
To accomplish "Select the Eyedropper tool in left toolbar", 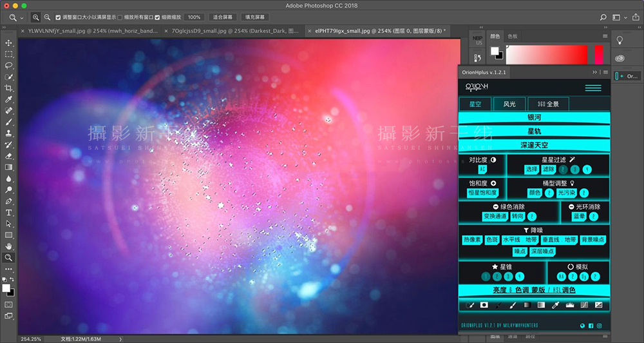I will 8,99.
